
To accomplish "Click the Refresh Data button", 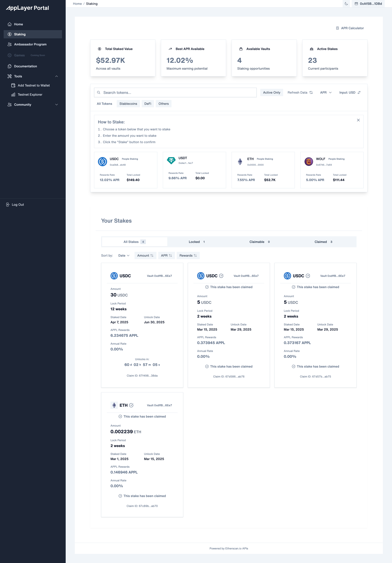I will pyautogui.click(x=300, y=92).
